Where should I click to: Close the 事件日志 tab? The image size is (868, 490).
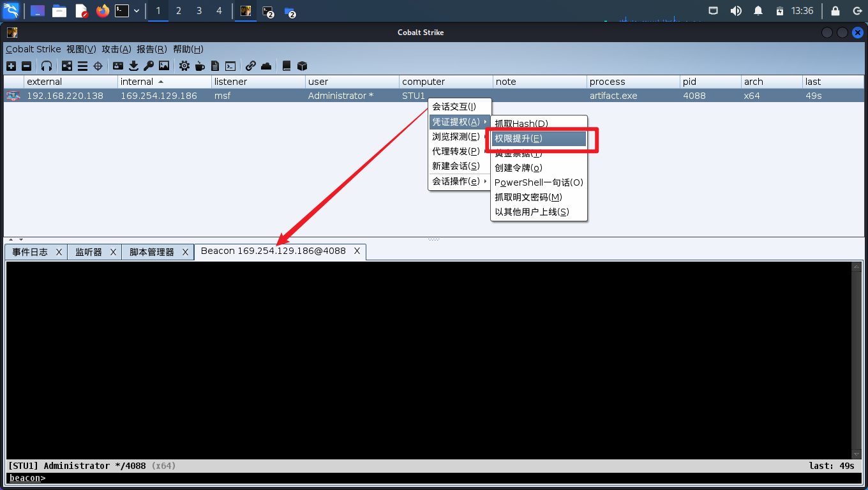click(59, 252)
